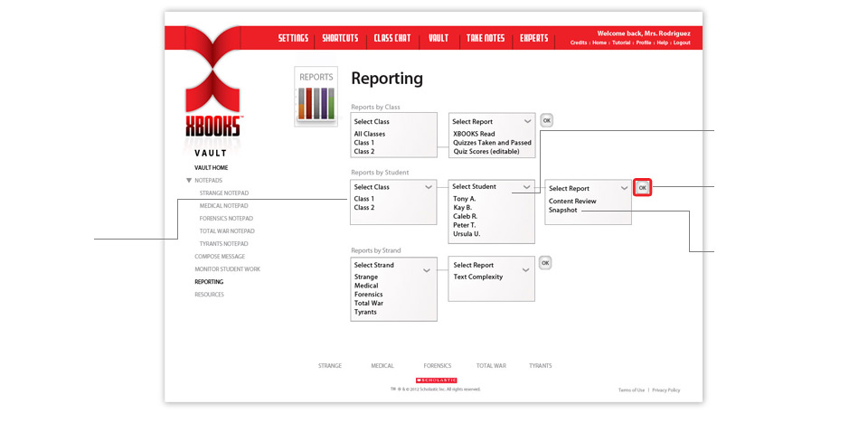
Task: Click the Logout link
Action: pos(681,42)
